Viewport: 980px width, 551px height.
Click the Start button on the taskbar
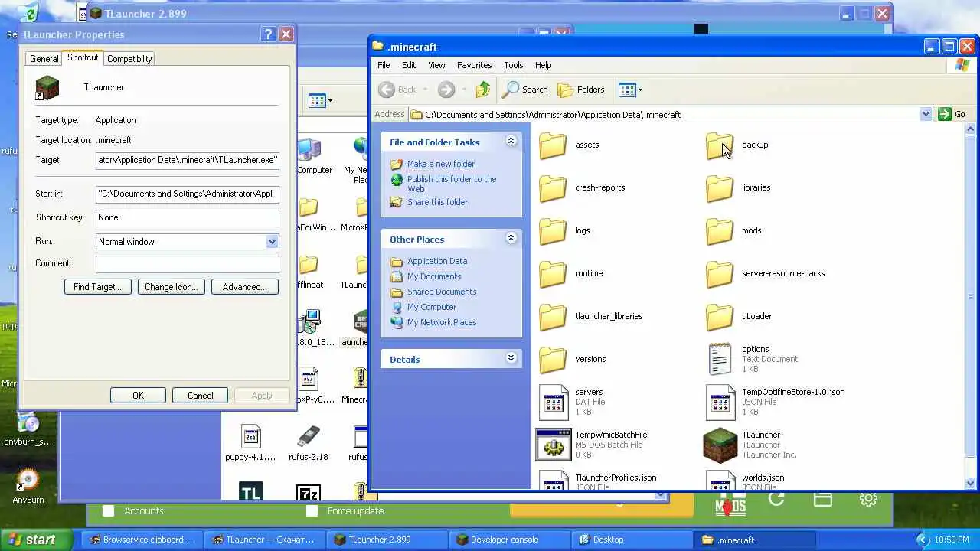[x=36, y=540]
